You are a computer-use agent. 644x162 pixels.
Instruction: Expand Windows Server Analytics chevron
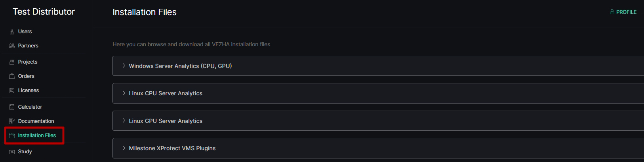point(124,66)
